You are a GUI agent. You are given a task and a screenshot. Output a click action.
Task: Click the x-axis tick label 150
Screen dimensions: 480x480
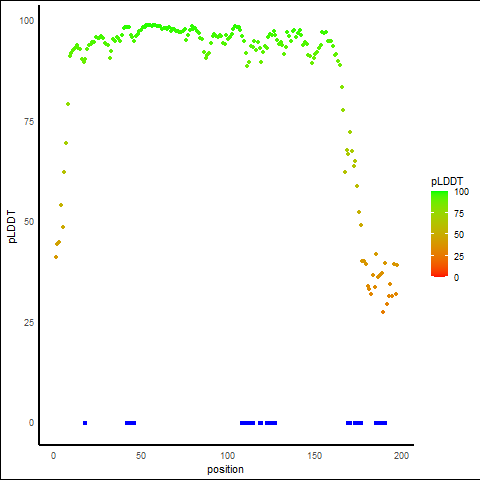coord(315,455)
